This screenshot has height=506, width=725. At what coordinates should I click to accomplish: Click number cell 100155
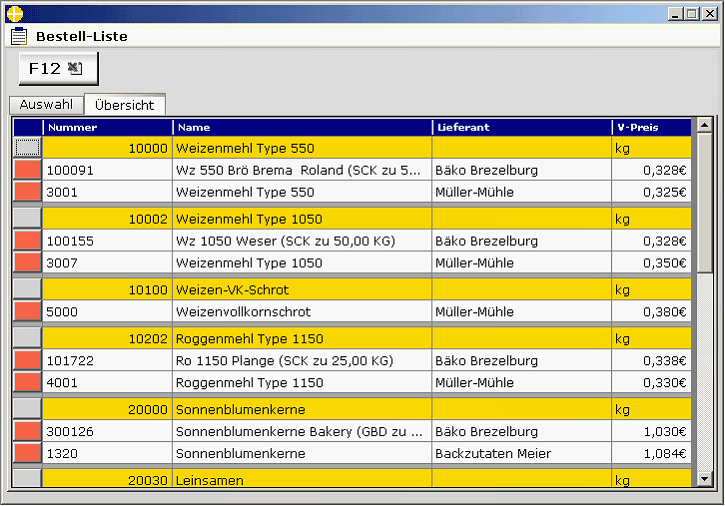[x=108, y=241]
